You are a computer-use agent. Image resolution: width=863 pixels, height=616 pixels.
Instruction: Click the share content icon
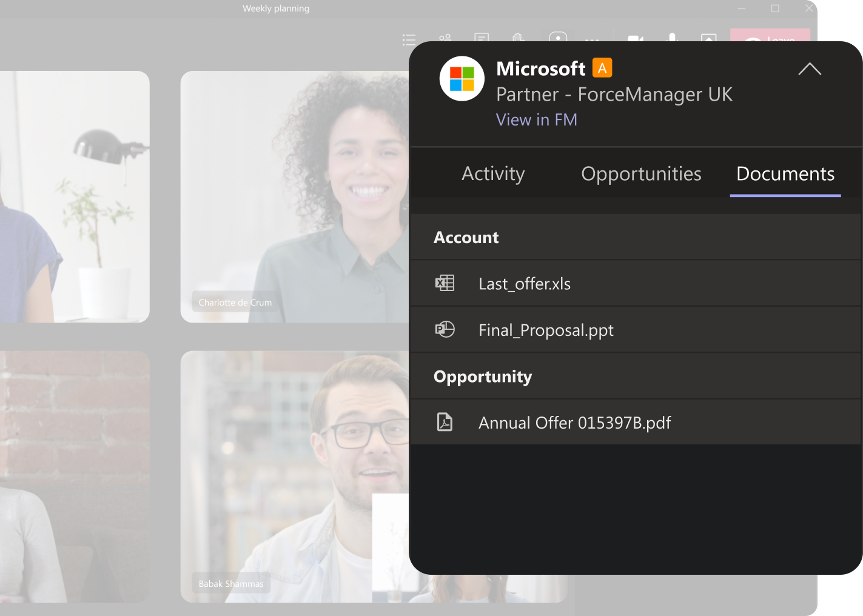click(x=708, y=38)
